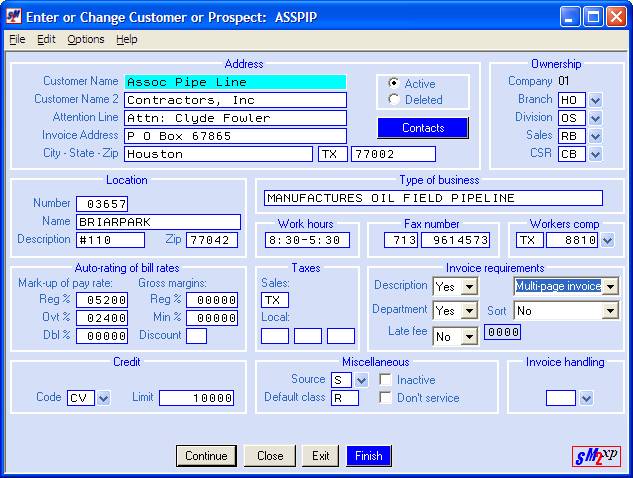Expand the Sales dropdown arrow
Image resolution: width=633 pixels, height=478 pixels.
[x=595, y=136]
